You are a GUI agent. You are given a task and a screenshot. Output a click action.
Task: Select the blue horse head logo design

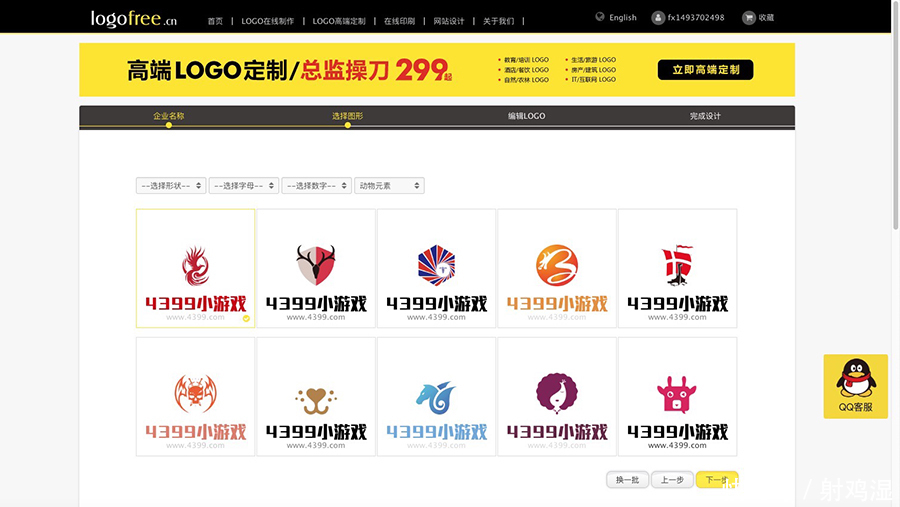tap(436, 397)
